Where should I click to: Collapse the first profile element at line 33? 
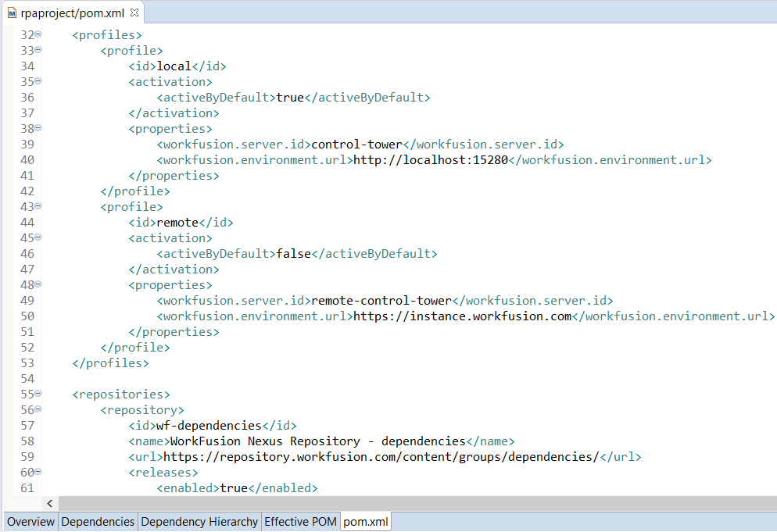[x=38, y=50]
